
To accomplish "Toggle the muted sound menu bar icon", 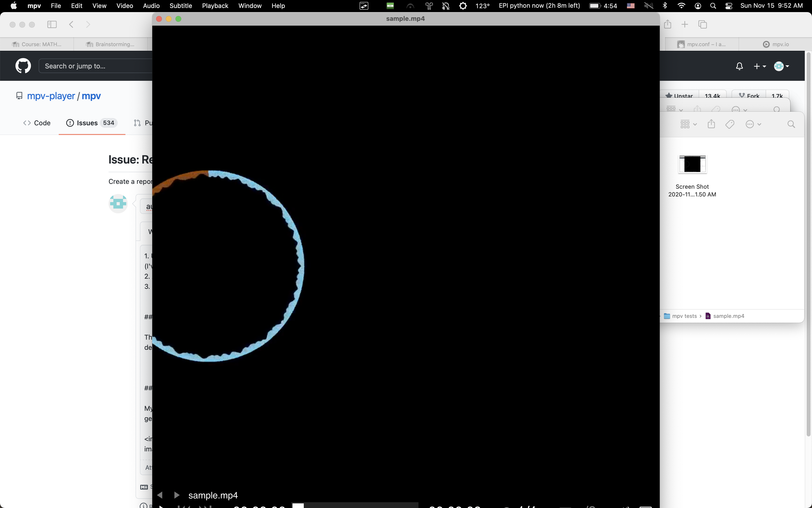I will 649,6.
